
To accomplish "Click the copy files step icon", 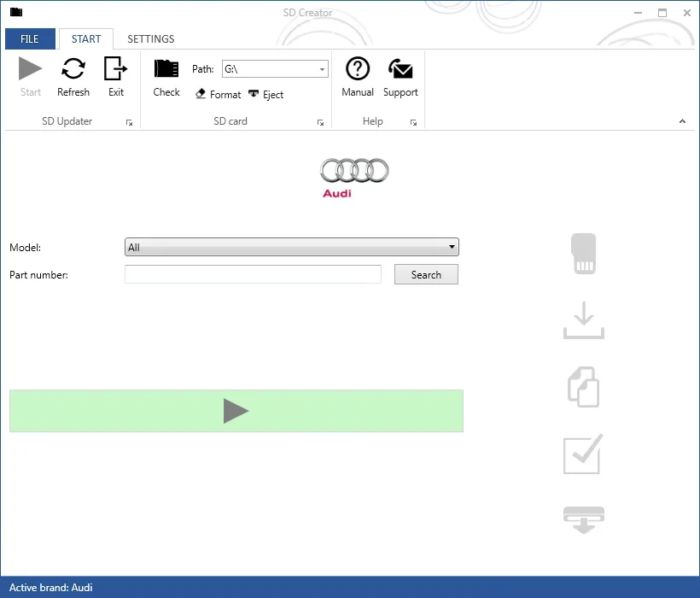I will point(584,387).
